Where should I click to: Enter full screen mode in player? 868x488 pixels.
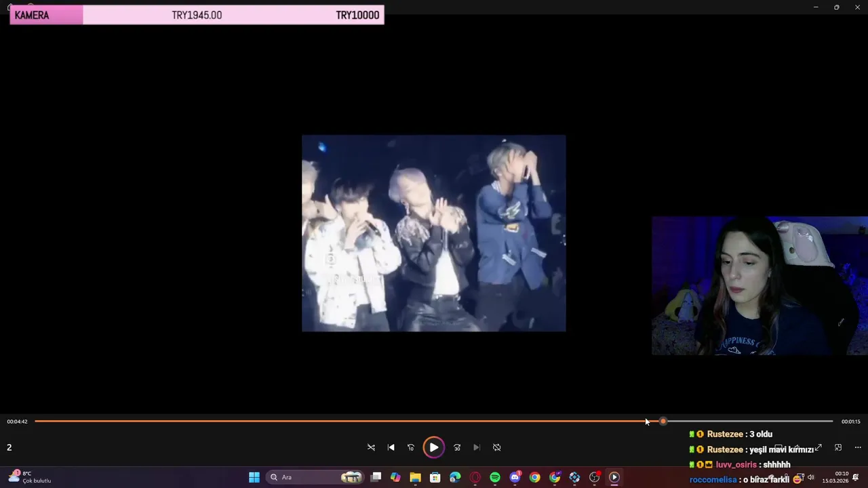[818, 447]
